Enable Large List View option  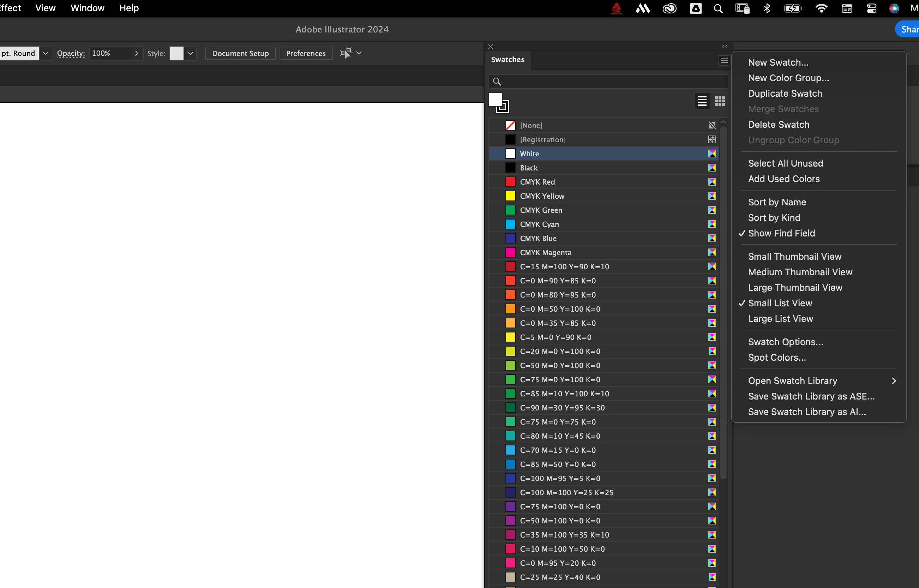pyautogui.click(x=780, y=319)
